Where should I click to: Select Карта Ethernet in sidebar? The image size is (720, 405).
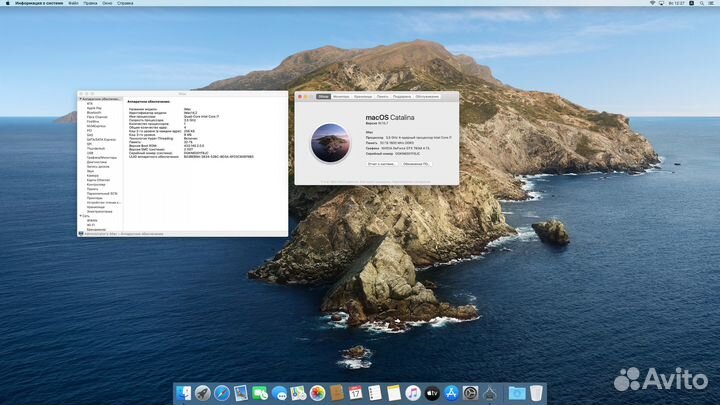(98, 180)
